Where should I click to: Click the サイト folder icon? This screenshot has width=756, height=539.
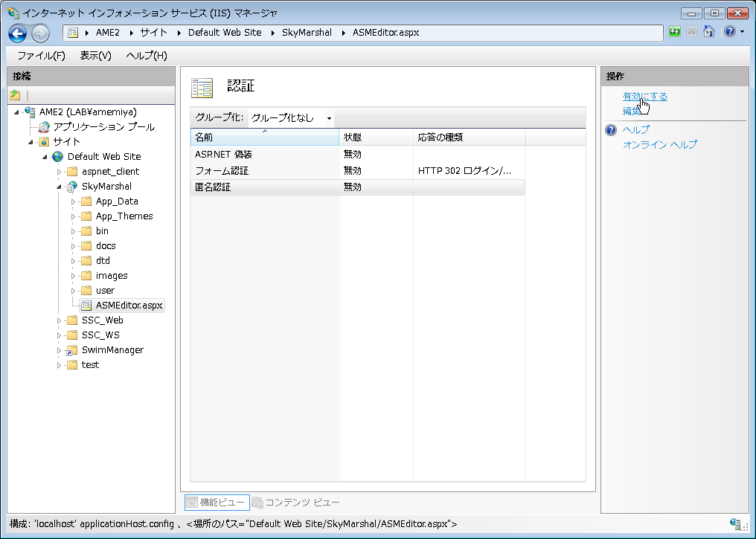pos(44,141)
